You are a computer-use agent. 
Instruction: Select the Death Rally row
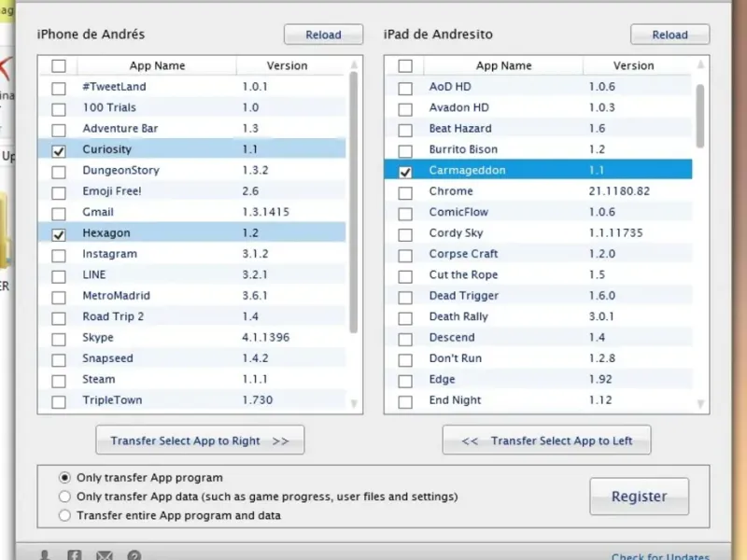coord(539,316)
